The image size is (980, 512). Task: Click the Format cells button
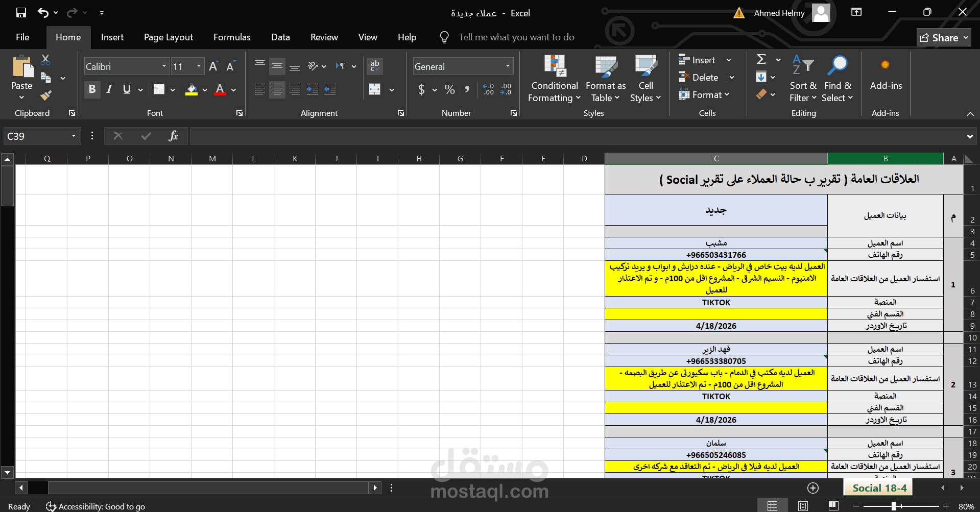click(x=704, y=95)
